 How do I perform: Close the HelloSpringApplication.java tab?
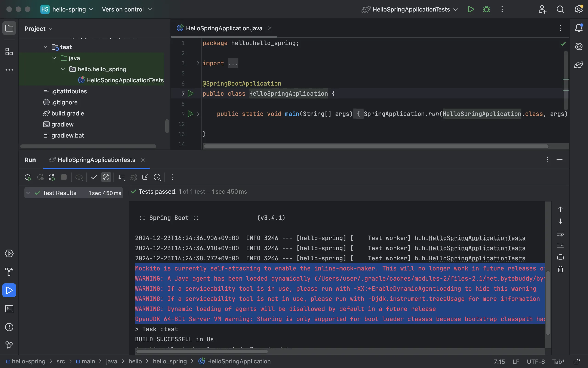269,28
